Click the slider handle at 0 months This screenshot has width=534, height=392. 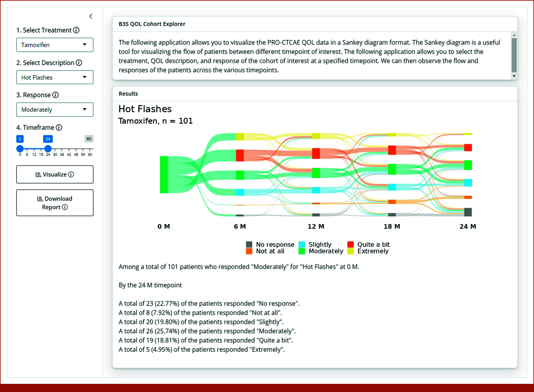tap(20, 149)
